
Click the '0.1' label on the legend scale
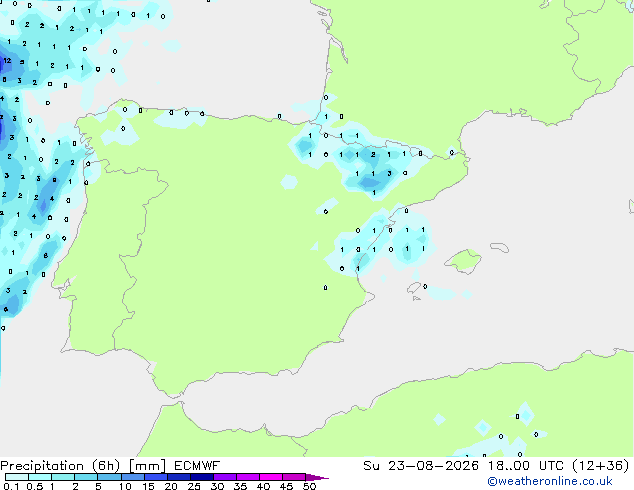[11, 486]
